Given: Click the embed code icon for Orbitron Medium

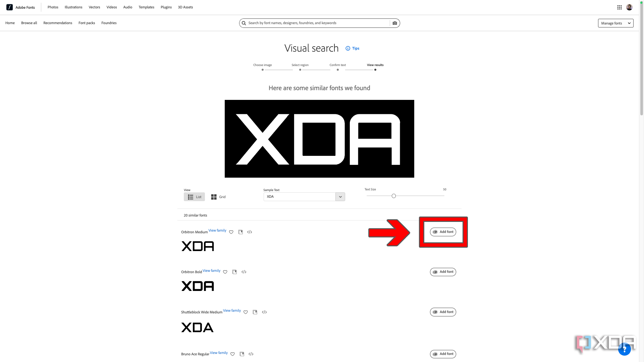Looking at the screenshot, I should pyautogui.click(x=250, y=232).
